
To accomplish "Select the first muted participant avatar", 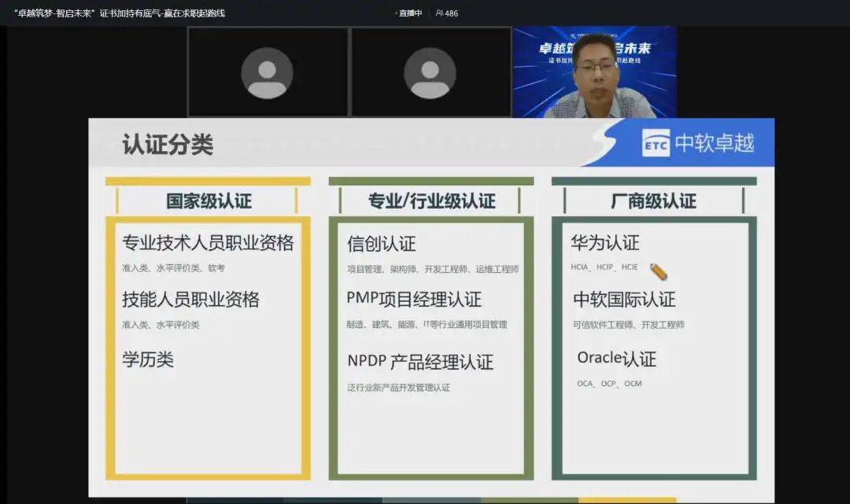I will [267, 73].
